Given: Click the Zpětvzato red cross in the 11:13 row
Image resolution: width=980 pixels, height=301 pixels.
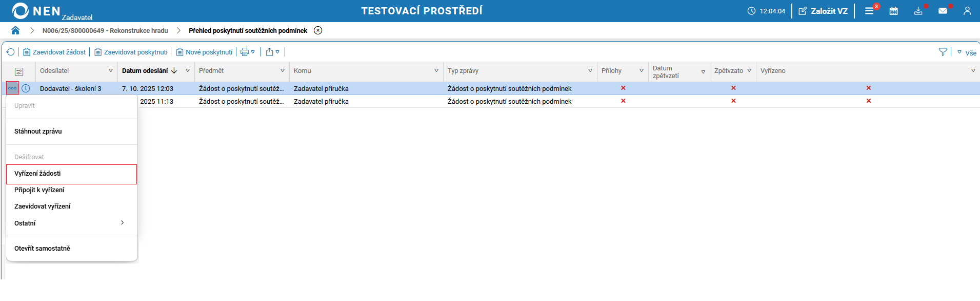Looking at the screenshot, I should click(733, 101).
